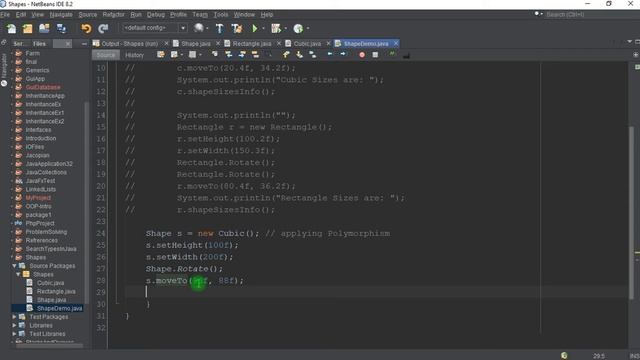640x360 pixels.
Task: Click Find Next Occurrence icon
Action: coord(242,54)
